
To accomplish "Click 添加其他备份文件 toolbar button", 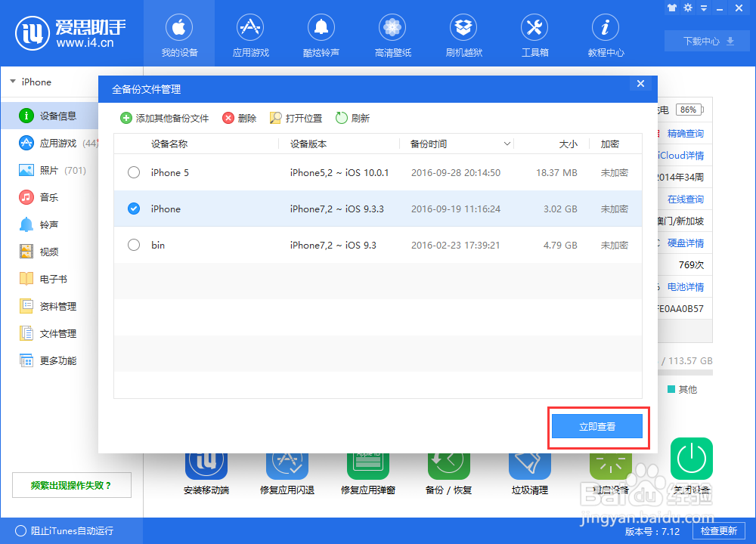I will pos(164,118).
